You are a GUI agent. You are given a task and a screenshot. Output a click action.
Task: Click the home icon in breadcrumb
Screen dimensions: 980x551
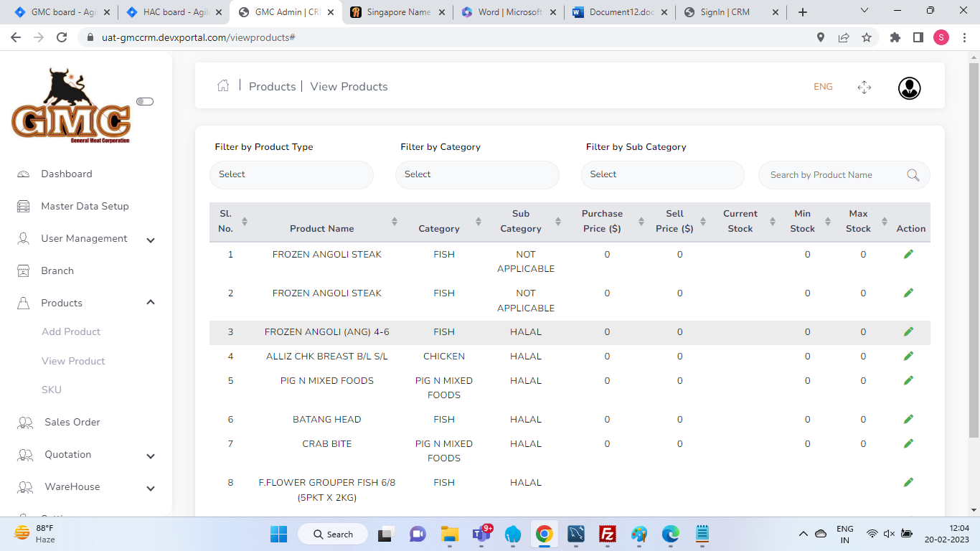(223, 86)
